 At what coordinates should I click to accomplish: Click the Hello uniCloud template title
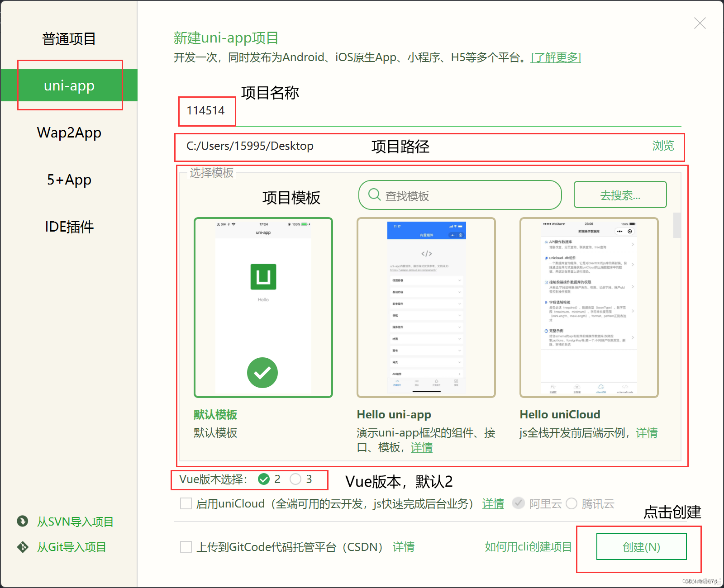click(560, 414)
